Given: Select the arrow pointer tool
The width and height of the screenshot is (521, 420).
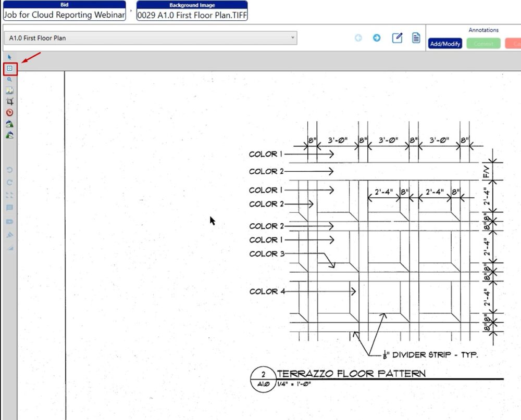Looking at the screenshot, I should point(9,57).
